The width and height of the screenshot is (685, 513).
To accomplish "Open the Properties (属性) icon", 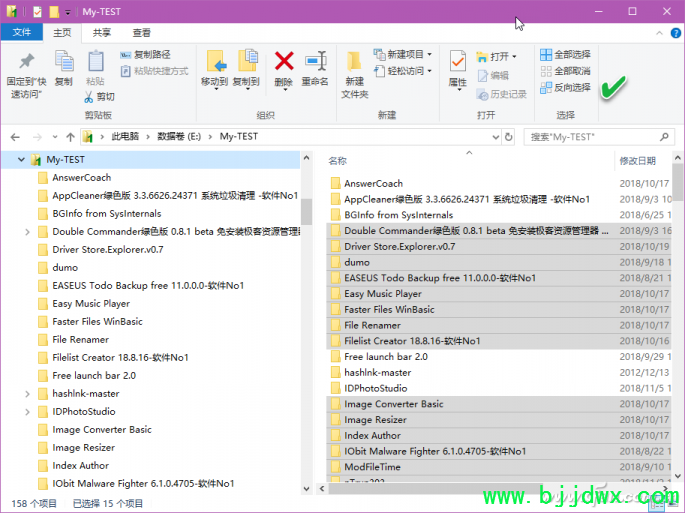I will pos(457,62).
